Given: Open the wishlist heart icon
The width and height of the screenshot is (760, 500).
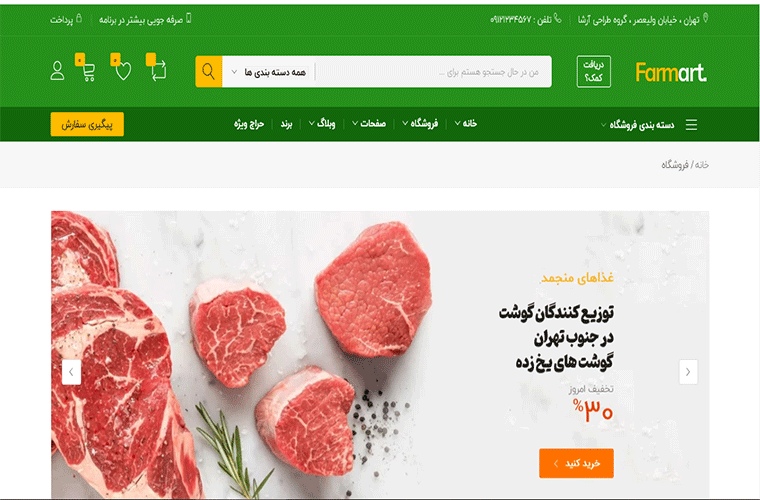Looking at the screenshot, I should [123, 71].
